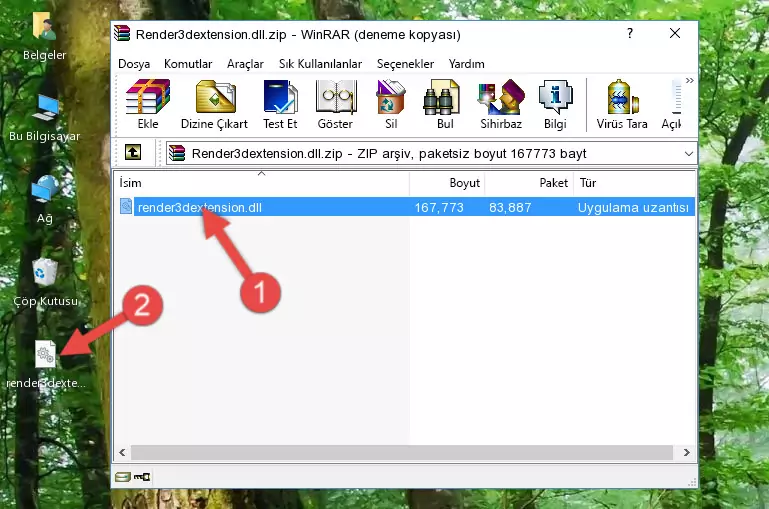Open the archive path dropdown arrow

(689, 154)
